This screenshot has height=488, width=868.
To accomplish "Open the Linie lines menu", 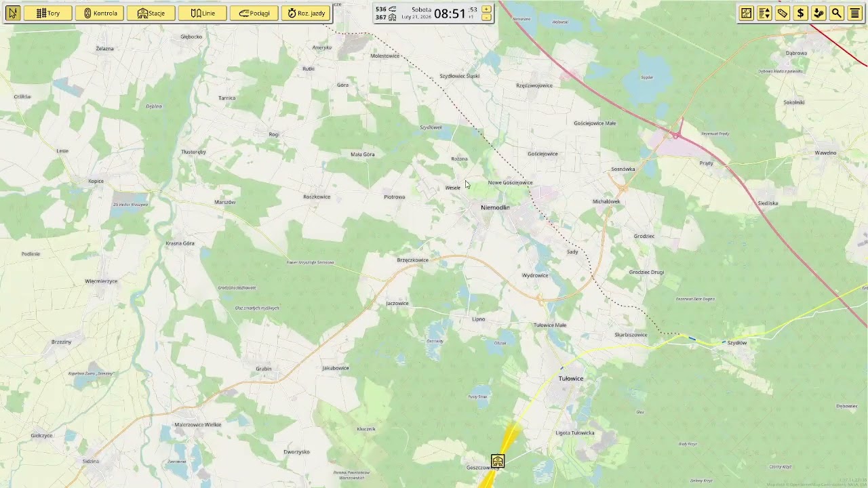I will 202,13.
